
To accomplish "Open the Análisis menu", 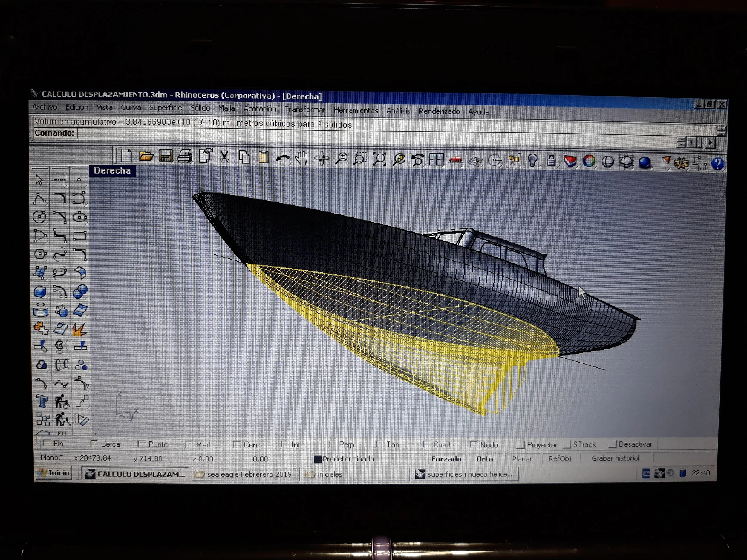I will [x=398, y=111].
